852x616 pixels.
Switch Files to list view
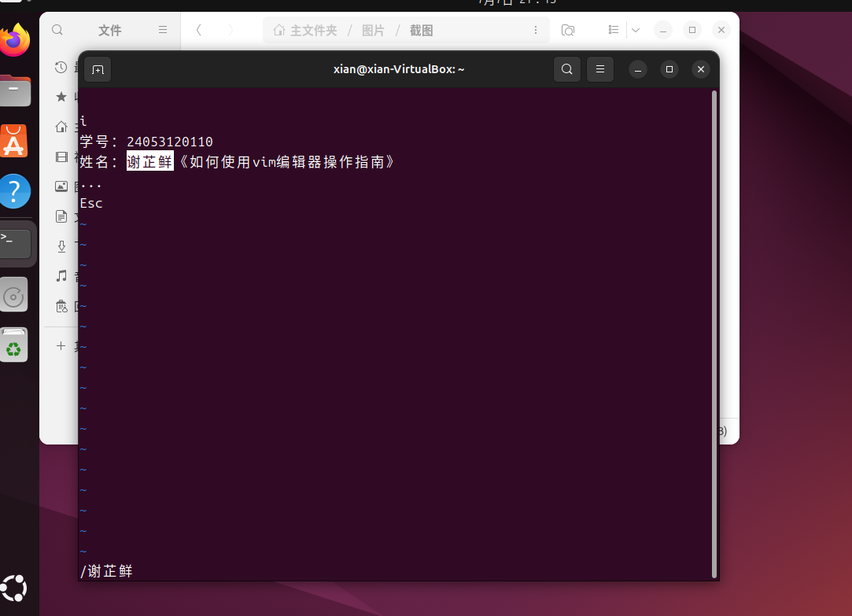click(614, 30)
